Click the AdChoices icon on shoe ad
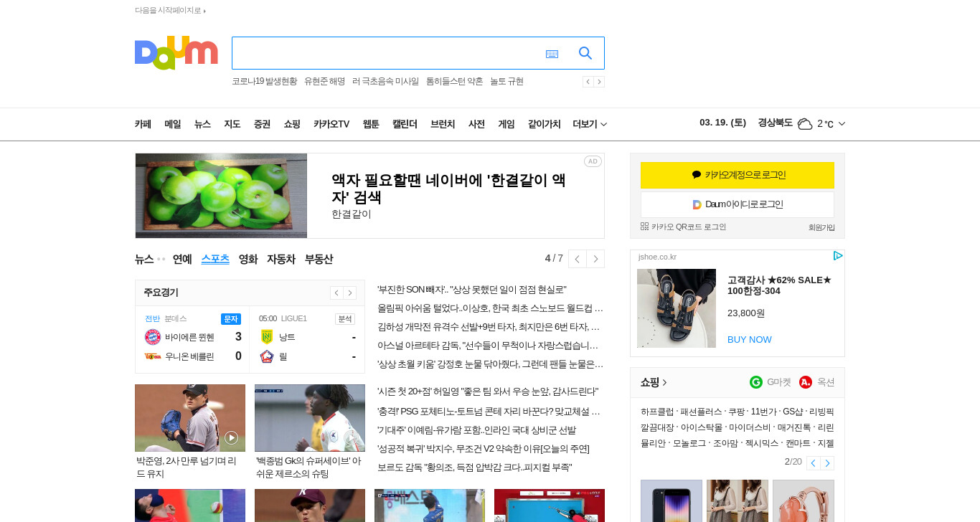The height and width of the screenshot is (522, 980). point(838,256)
